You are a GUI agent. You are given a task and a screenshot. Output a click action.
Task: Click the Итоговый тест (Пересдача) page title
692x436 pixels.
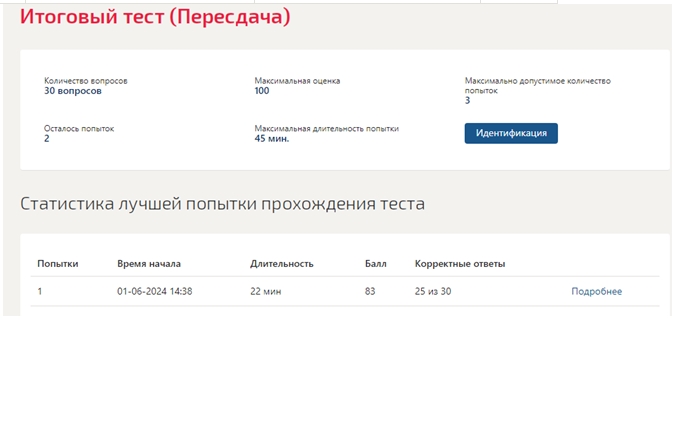[x=155, y=17]
